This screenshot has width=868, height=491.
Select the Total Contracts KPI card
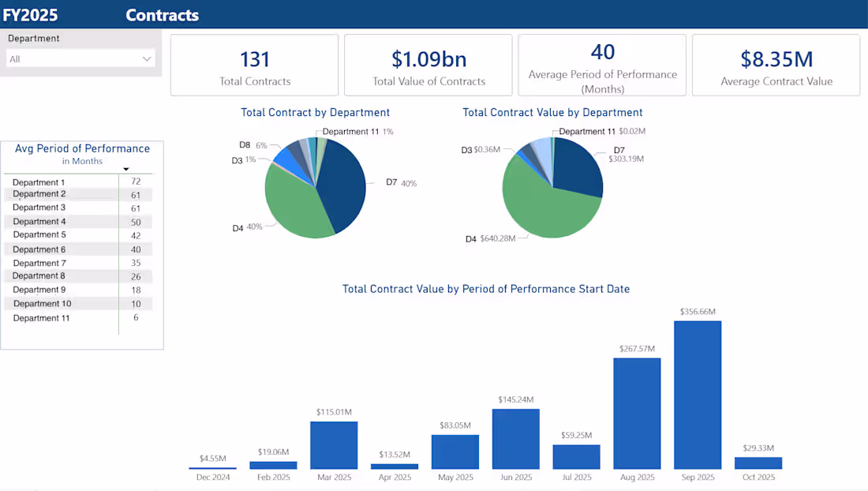254,65
